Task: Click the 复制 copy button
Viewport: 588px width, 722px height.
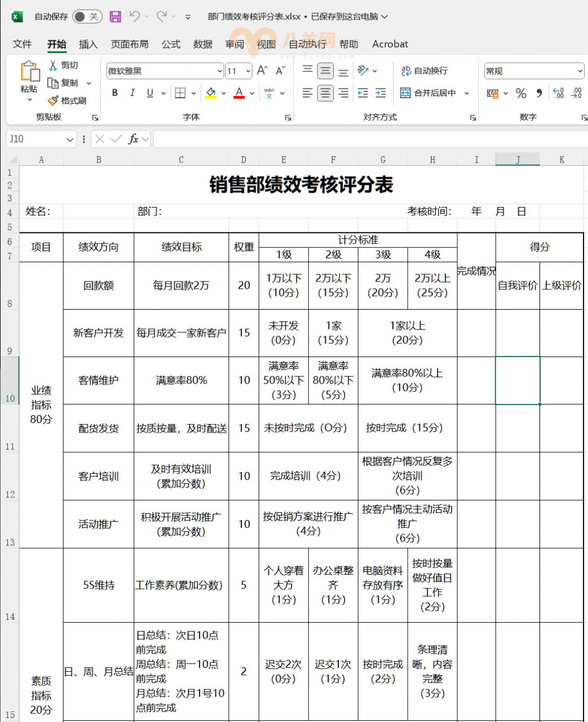Action: (x=63, y=83)
